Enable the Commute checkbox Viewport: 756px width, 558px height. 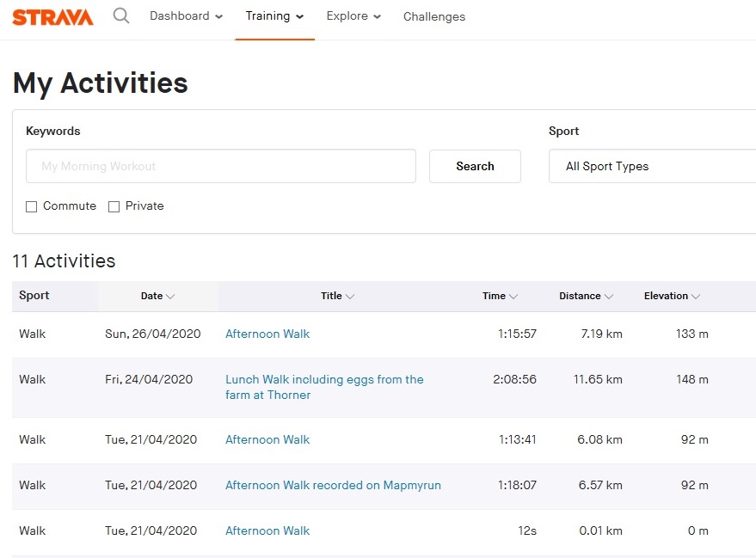pyautogui.click(x=32, y=206)
